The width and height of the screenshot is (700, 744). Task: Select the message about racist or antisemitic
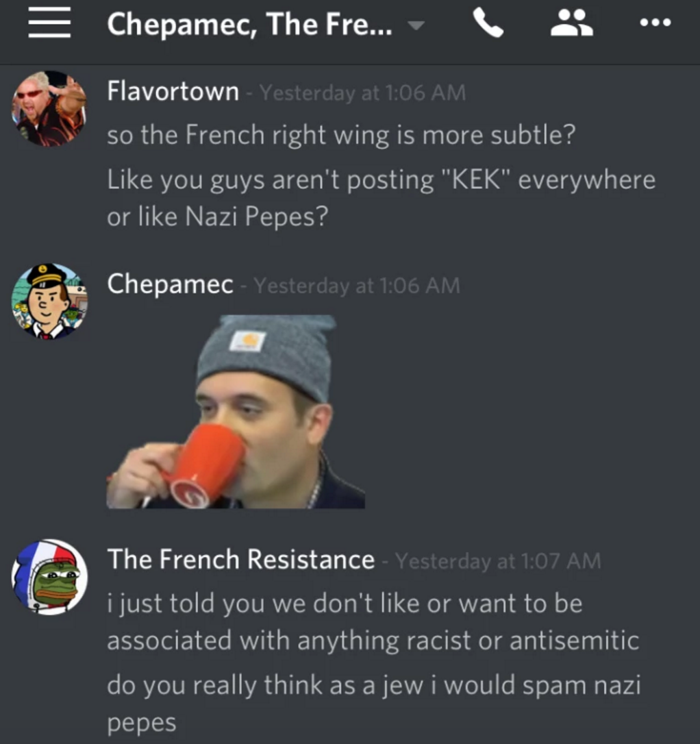(373, 621)
